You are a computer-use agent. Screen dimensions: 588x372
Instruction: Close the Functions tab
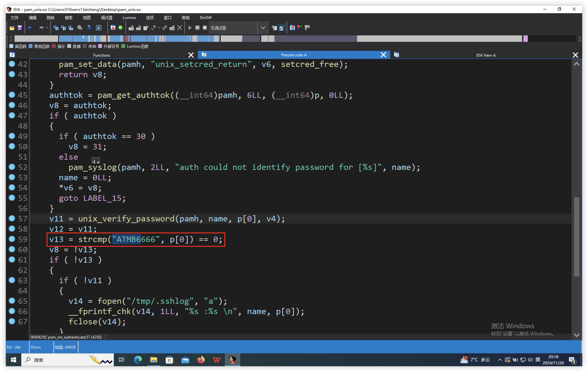pos(191,55)
